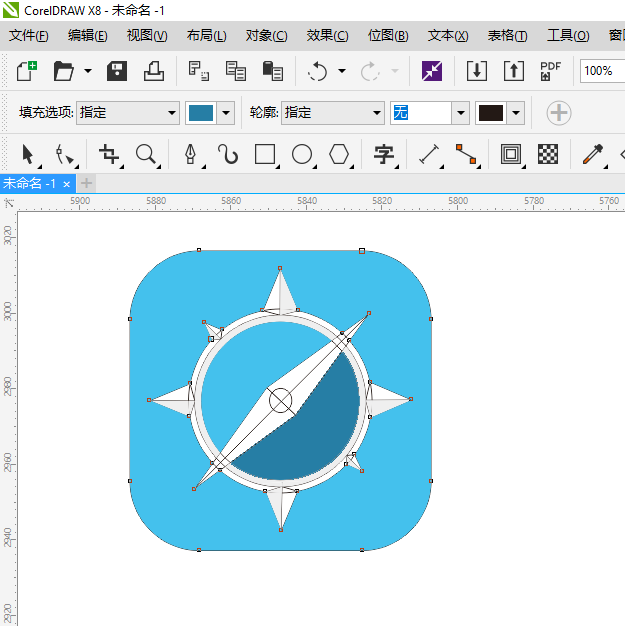Select the Zoom magnifier tool
Viewport: 625px width, 626px height.
pyautogui.click(x=146, y=155)
